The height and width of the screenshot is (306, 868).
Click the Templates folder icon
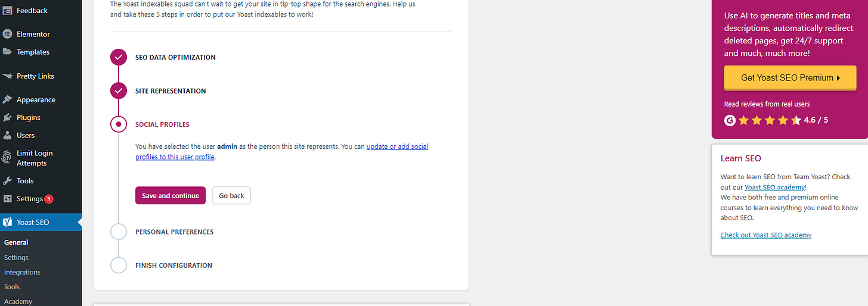[x=7, y=52]
